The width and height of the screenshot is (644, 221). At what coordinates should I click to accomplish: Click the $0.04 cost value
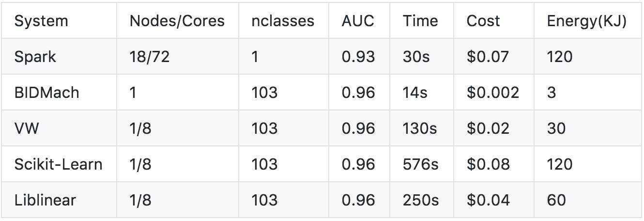click(488, 200)
